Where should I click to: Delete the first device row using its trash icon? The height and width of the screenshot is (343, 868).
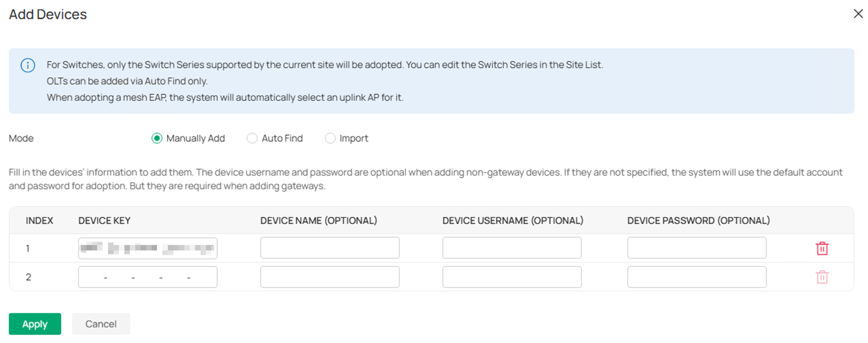coord(822,248)
